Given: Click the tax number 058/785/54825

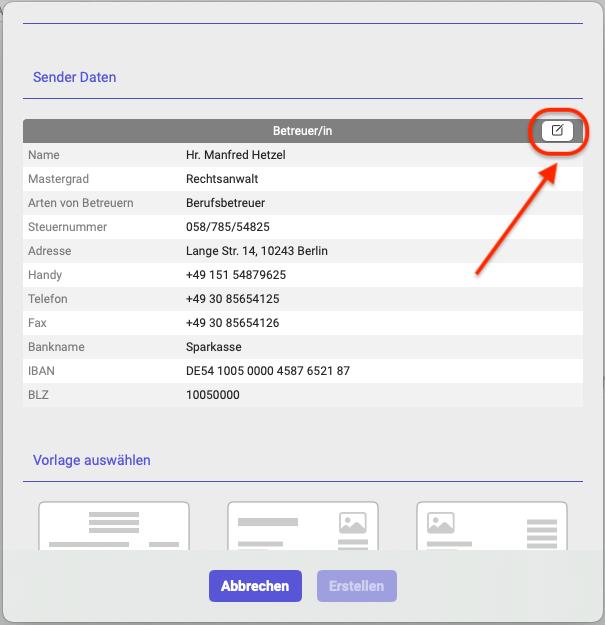Looking at the screenshot, I should coord(228,227).
